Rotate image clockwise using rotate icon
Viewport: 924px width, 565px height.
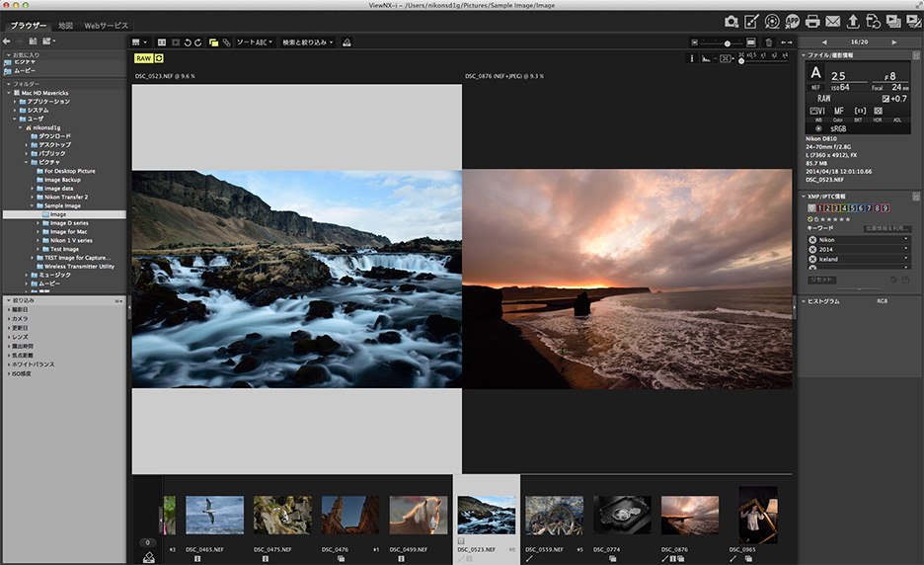(x=198, y=42)
